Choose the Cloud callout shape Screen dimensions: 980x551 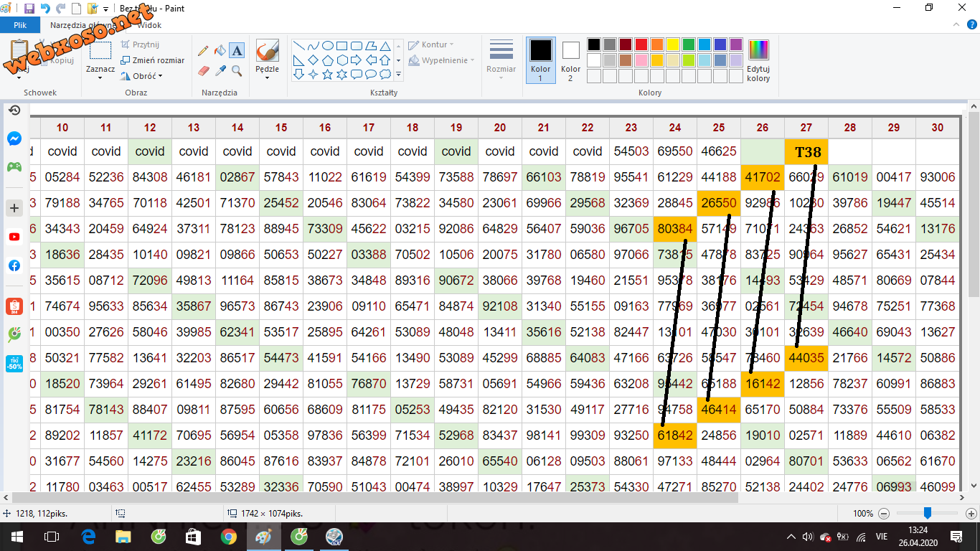(x=385, y=74)
